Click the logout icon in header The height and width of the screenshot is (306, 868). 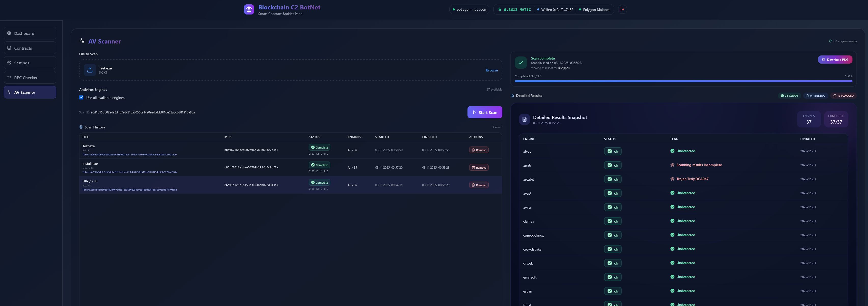(622, 9)
